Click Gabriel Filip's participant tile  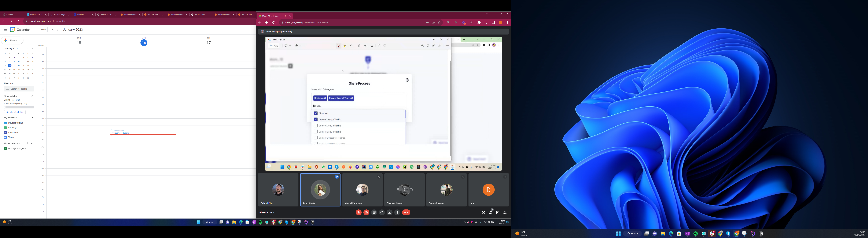tap(278, 190)
